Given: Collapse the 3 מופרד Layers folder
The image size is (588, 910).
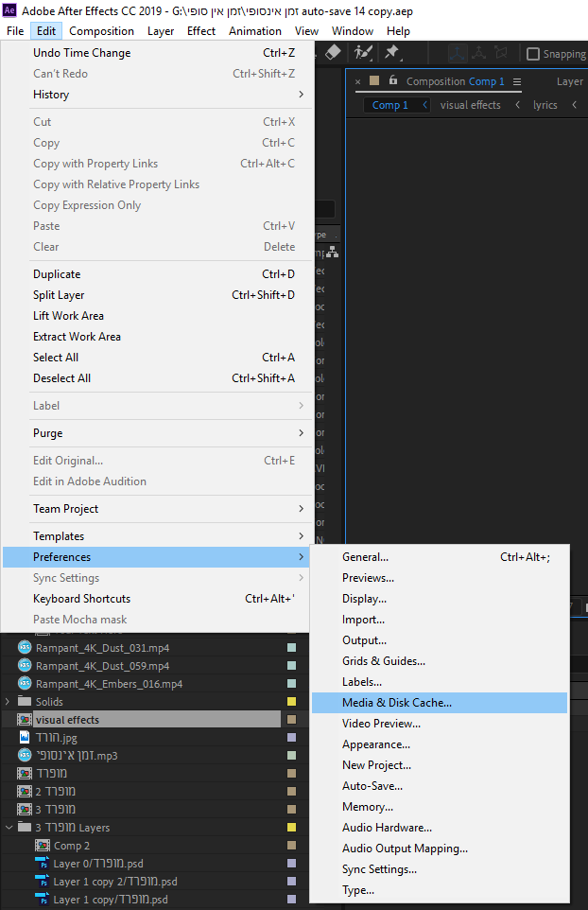Looking at the screenshot, I should click(9, 828).
